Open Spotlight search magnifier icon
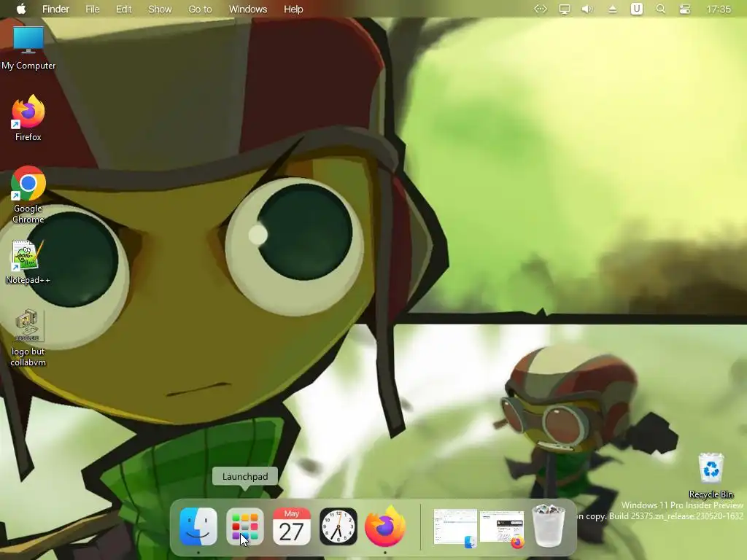 (661, 9)
